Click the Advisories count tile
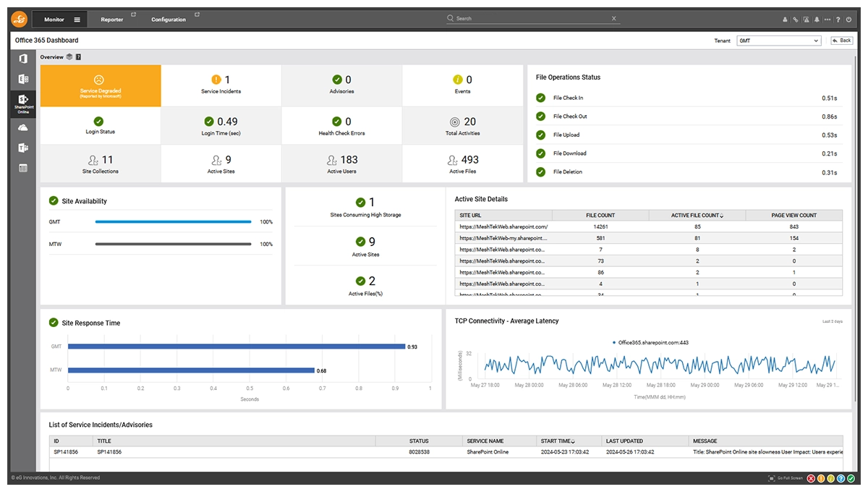 click(342, 85)
